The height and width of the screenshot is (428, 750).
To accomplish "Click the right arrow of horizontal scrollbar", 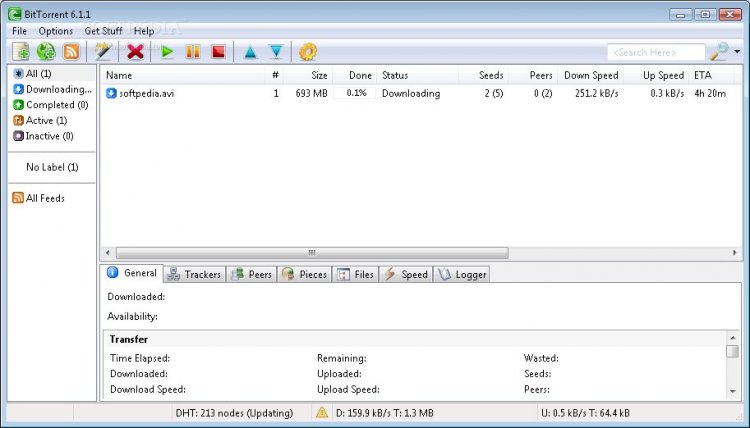I will (x=734, y=252).
